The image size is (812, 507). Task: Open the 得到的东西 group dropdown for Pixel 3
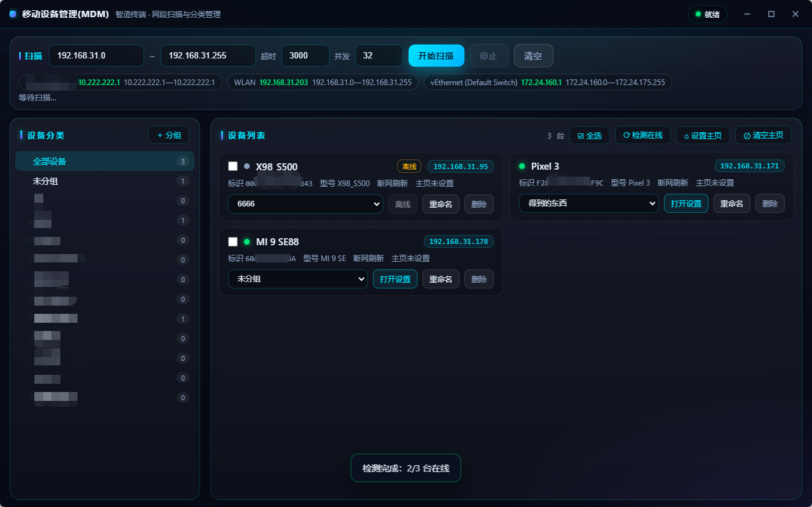tap(589, 203)
